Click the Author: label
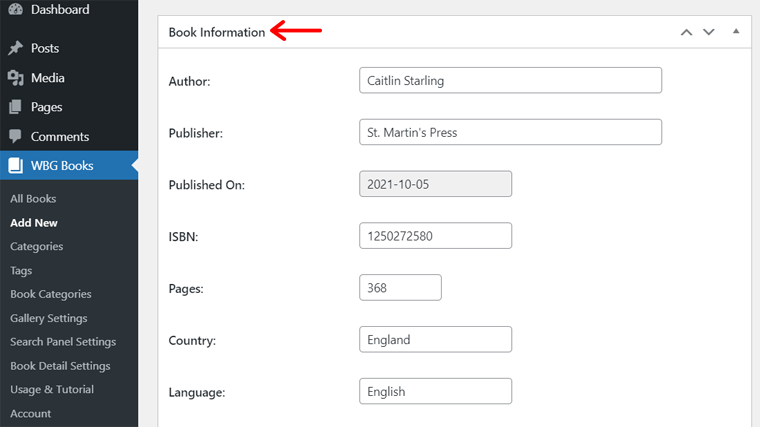 [190, 81]
